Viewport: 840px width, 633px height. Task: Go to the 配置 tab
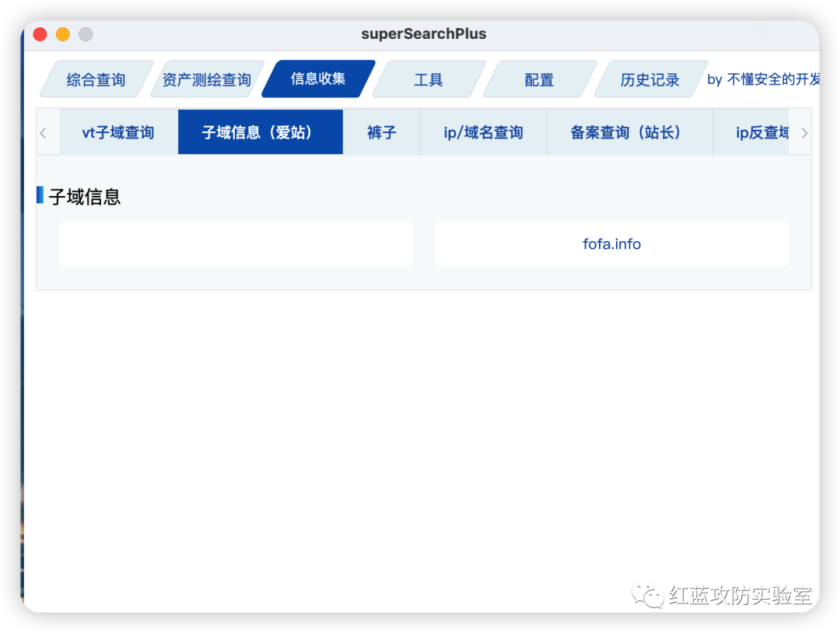pyautogui.click(x=540, y=79)
